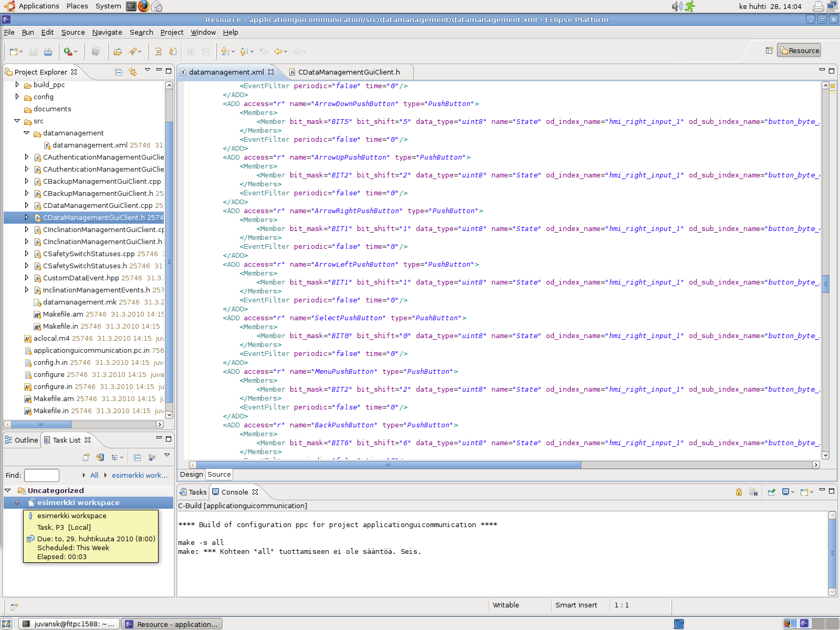Switch to the Outline tab
The image size is (840, 630).
point(22,440)
